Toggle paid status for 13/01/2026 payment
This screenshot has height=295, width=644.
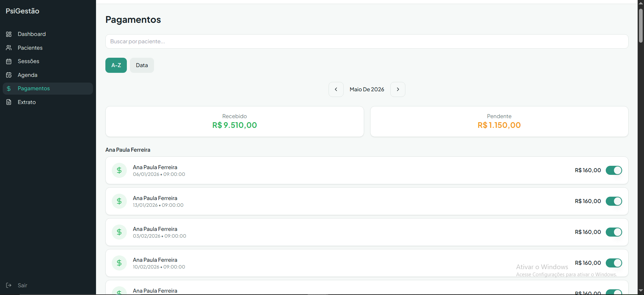point(614,201)
